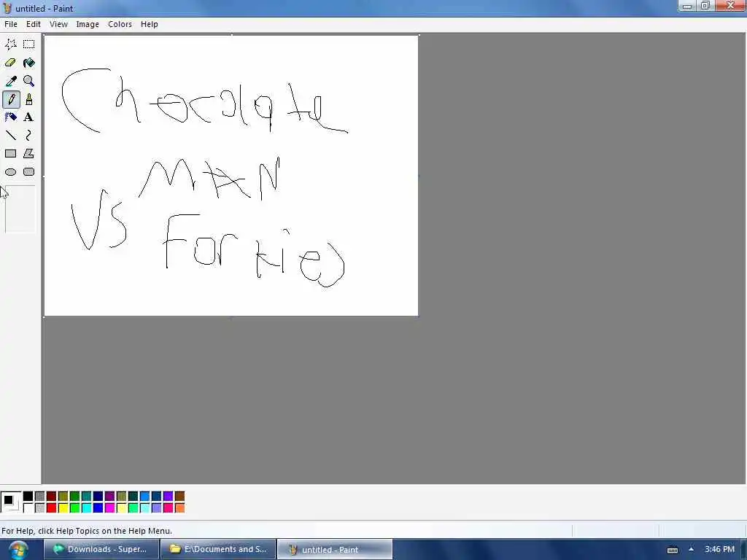
Task: Click the 3:46 PM taskbar clock
Action: (x=719, y=549)
